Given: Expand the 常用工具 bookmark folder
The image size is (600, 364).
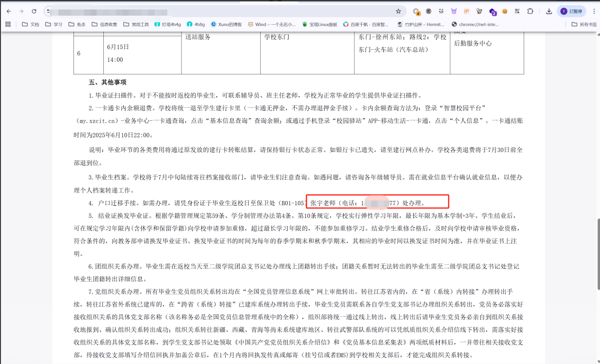Looking at the screenshot, I should [x=136, y=24].
